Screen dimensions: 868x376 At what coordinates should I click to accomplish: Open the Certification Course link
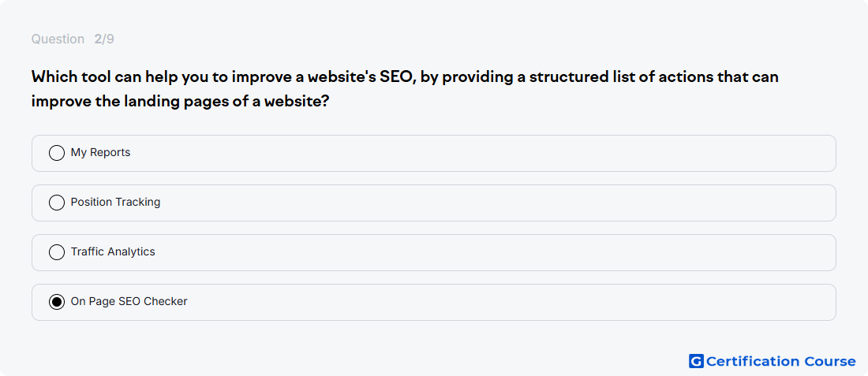pyautogui.click(x=773, y=361)
